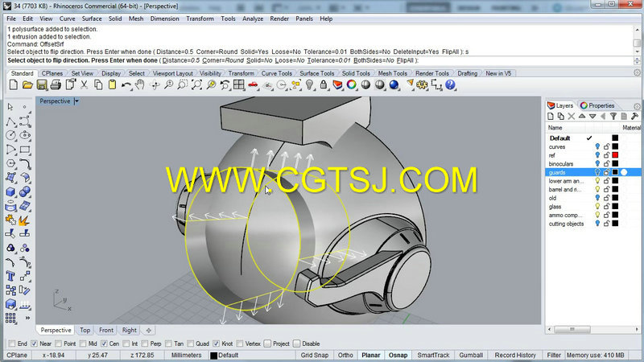Click the Help question mark icon
Viewport: 644px width, 362px height.
point(450,85)
